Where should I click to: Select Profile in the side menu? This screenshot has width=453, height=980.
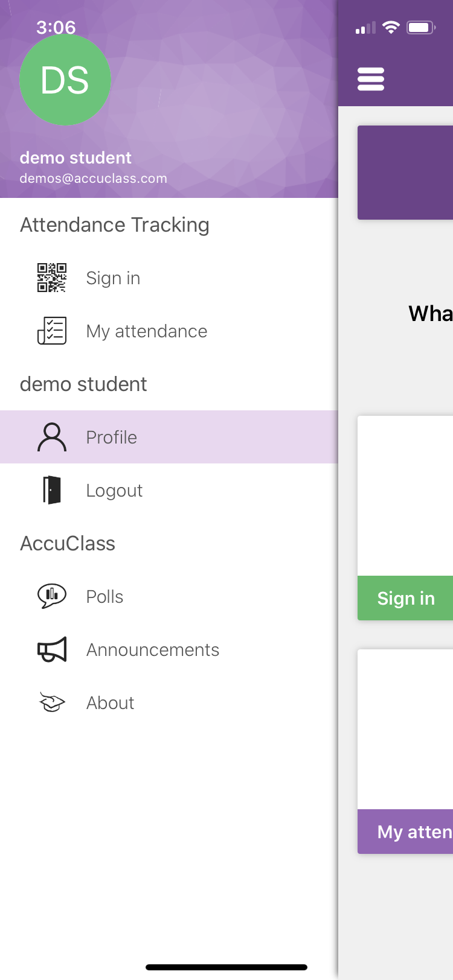(112, 437)
